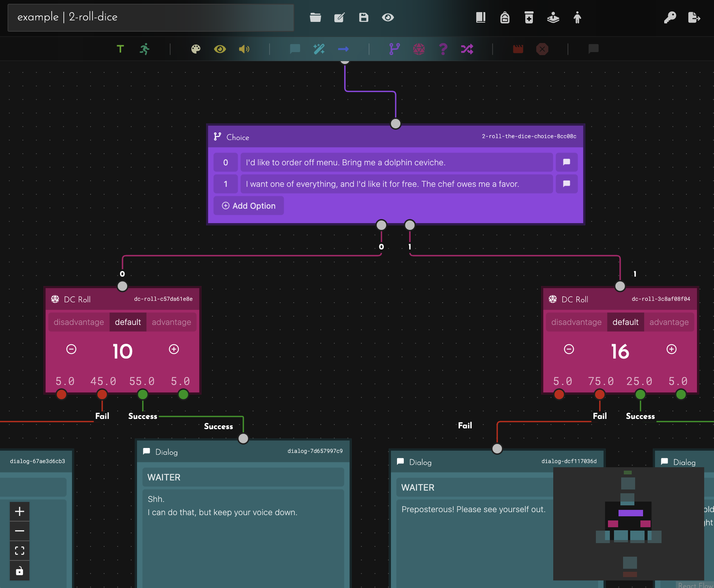
Task: Select advantage tab on DC Roll 10
Action: coord(171,322)
